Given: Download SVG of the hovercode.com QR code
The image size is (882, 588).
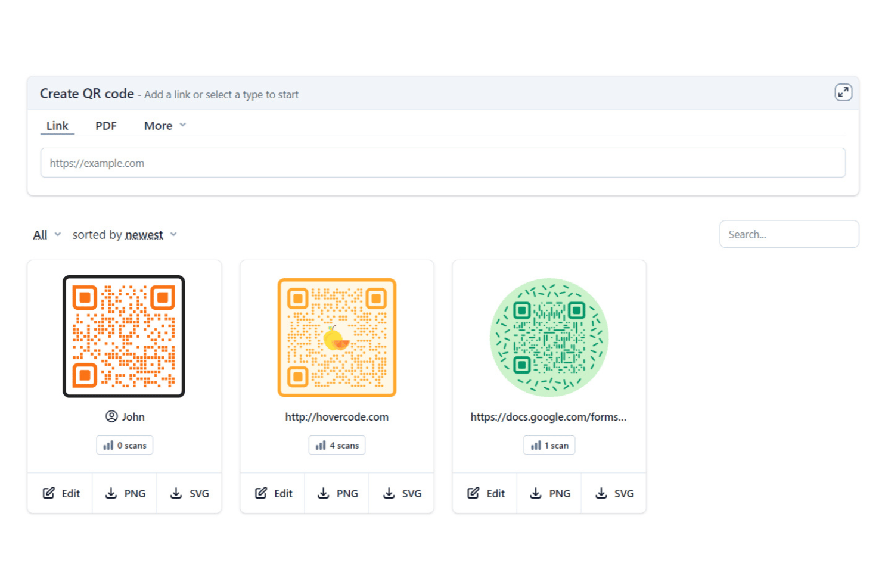Looking at the screenshot, I should pos(401,493).
